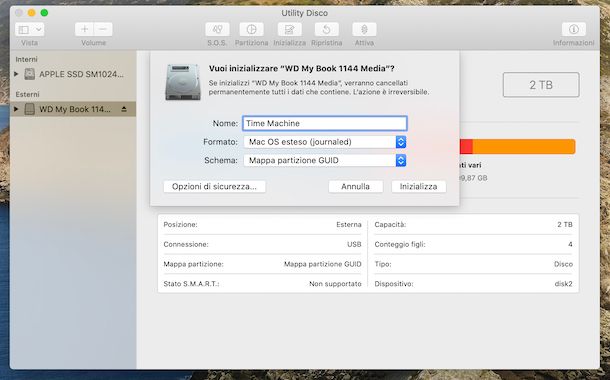Click the Inizializza toolbar icon

click(x=289, y=30)
